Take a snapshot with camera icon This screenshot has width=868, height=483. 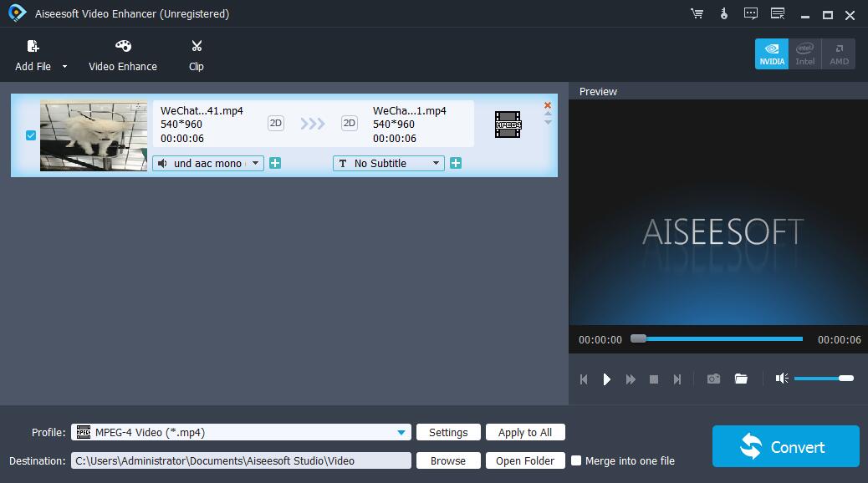(x=713, y=379)
